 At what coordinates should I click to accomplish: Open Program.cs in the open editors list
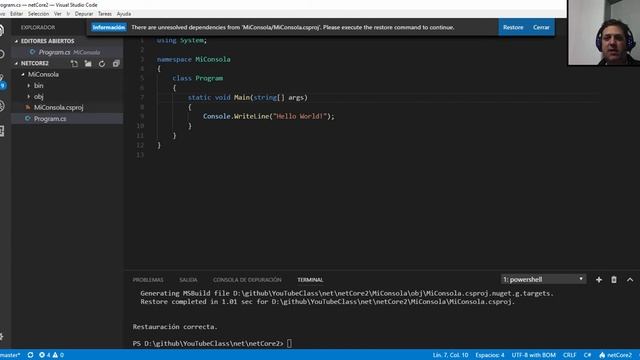point(67,52)
